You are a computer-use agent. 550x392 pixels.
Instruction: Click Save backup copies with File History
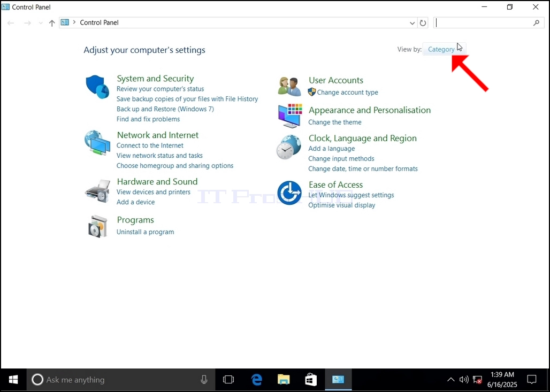click(x=187, y=99)
